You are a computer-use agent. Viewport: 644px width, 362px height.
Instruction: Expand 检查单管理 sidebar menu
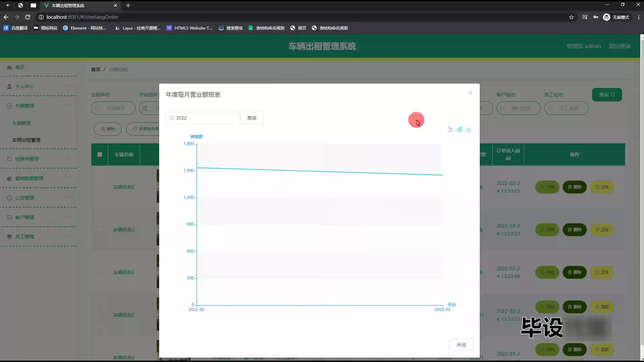click(x=38, y=159)
